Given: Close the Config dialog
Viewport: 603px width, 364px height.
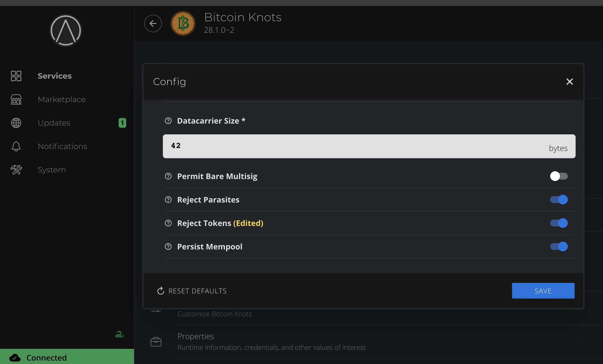Looking at the screenshot, I should pyautogui.click(x=569, y=82).
